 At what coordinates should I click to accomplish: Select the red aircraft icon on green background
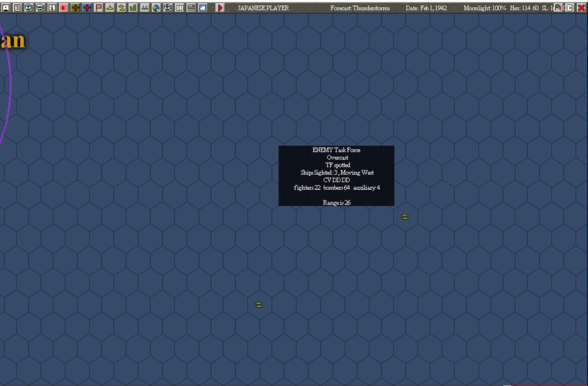pyautogui.click(x=75, y=7)
